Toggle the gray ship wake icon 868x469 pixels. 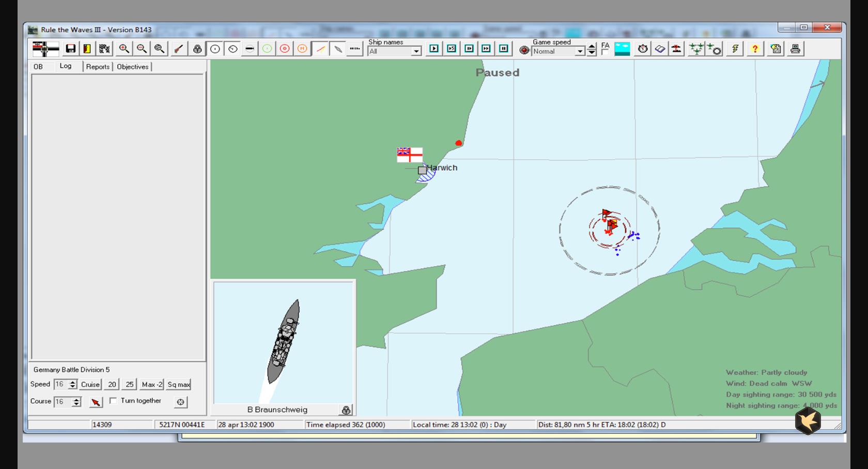338,49
